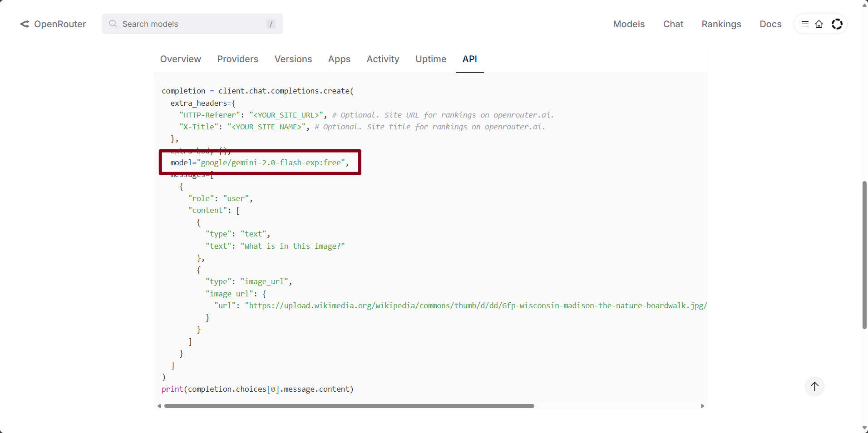Open the hamburger menu icon
Image resolution: width=868 pixels, height=433 pixels.
[x=805, y=24]
